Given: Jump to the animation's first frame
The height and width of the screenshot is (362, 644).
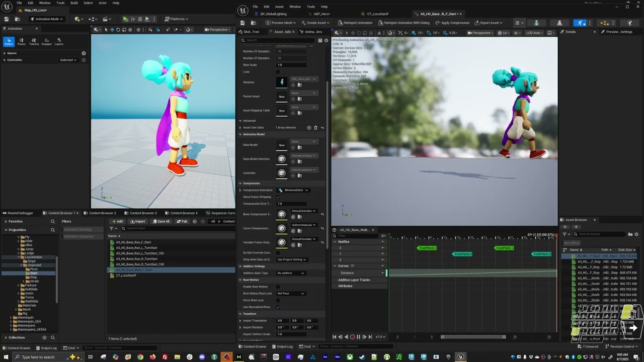Looking at the screenshot, I should [x=334, y=337].
